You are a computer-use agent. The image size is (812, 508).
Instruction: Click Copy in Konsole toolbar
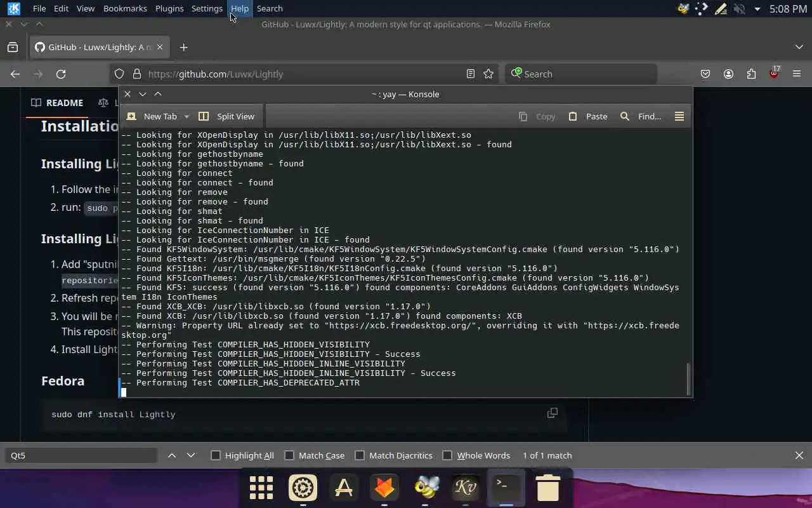click(x=537, y=116)
